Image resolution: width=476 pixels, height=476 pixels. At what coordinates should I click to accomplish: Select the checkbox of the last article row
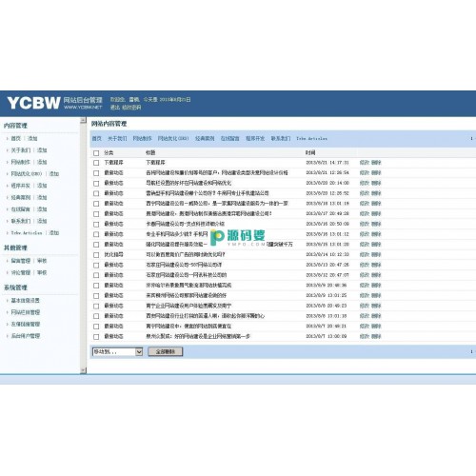[96, 337]
